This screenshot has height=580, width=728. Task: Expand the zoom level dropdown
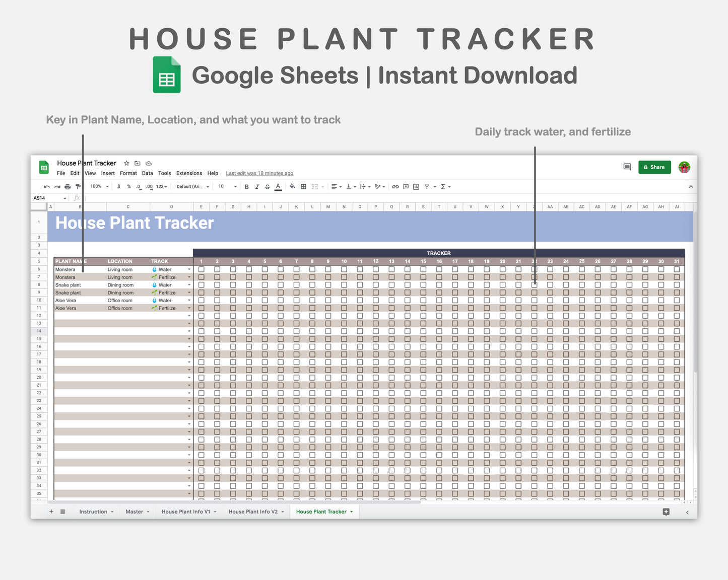tap(99, 186)
